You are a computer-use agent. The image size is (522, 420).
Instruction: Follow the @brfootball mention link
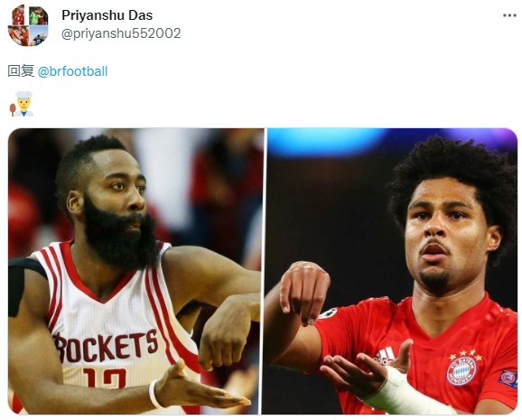click(72, 71)
